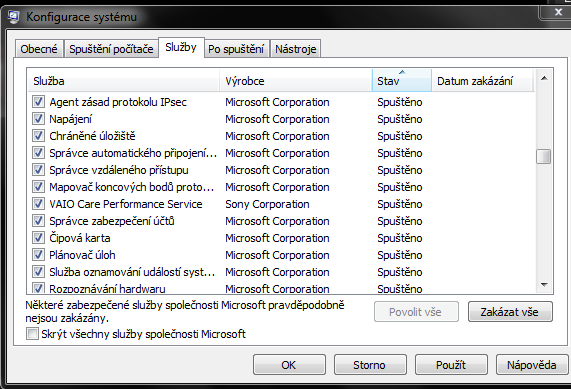Viewport: 571px width, 389px height.
Task: Uncheck the Agent zásad protokolu IPsec service
Action: [38, 102]
